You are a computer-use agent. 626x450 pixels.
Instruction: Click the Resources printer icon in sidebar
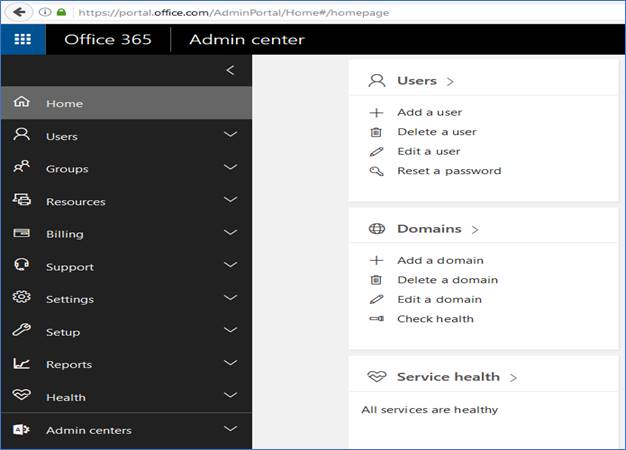[22, 199]
